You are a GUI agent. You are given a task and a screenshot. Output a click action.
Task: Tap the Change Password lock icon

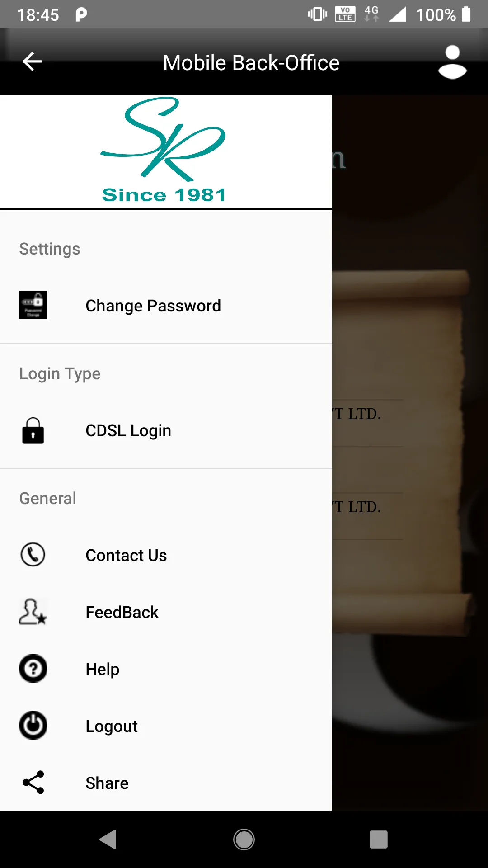pos(33,305)
